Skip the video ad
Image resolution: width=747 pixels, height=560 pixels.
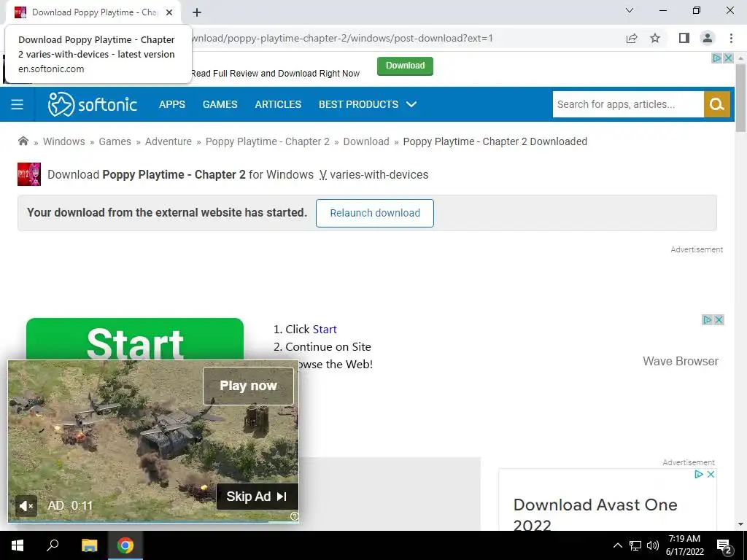(x=258, y=496)
